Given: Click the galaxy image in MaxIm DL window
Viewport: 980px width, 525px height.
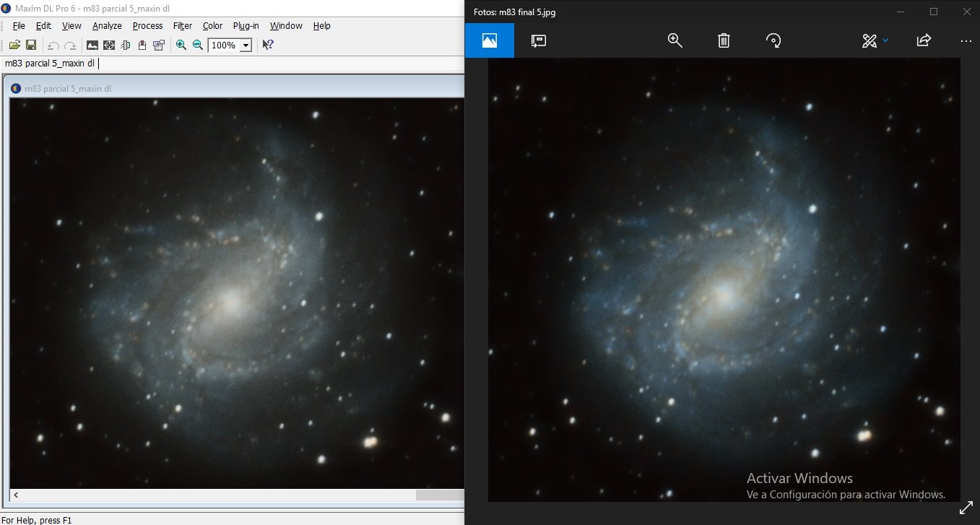Looking at the screenshot, I should tap(236, 293).
